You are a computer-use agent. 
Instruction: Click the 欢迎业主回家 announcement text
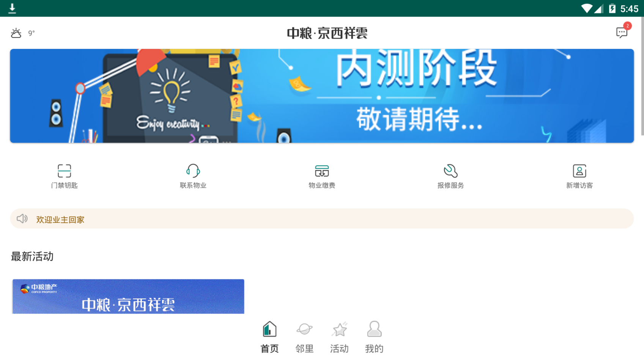tap(60, 219)
